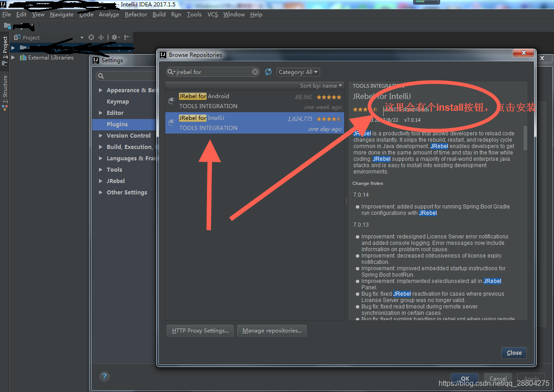
Task: Click the 1,624,775 downloads count
Action: (300, 119)
